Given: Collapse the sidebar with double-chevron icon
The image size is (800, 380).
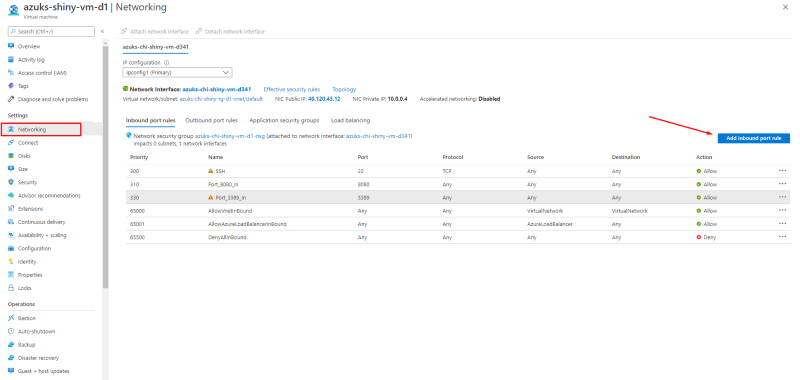Looking at the screenshot, I should (x=102, y=32).
